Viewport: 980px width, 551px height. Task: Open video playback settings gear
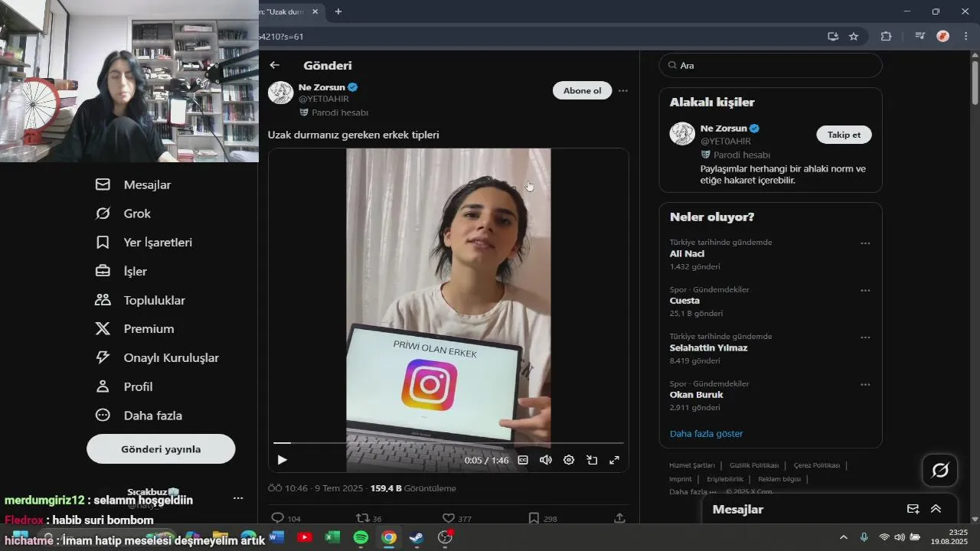click(x=569, y=460)
